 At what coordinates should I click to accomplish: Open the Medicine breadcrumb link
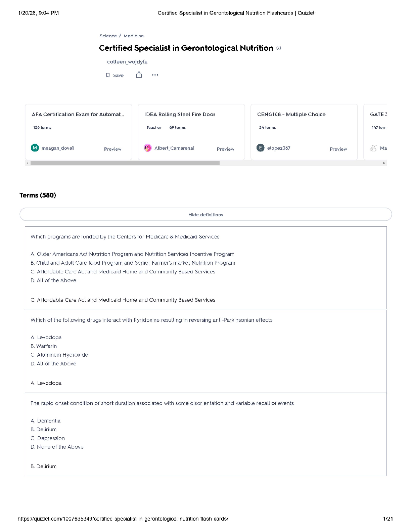point(134,36)
